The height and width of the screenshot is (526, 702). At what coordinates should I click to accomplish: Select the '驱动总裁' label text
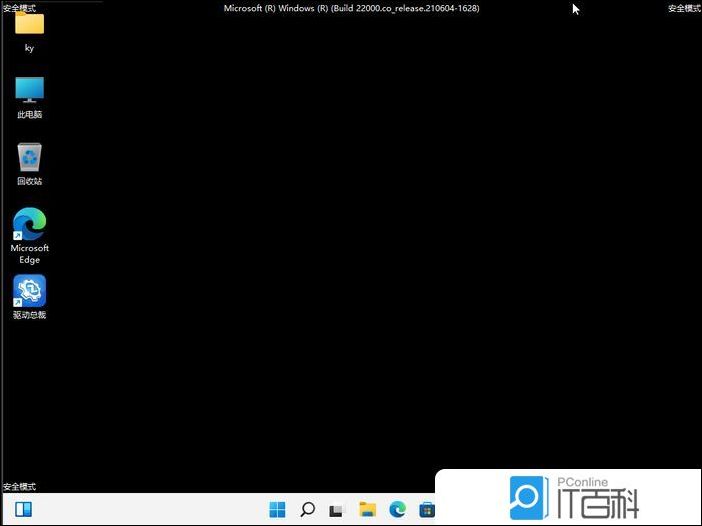pos(30,315)
